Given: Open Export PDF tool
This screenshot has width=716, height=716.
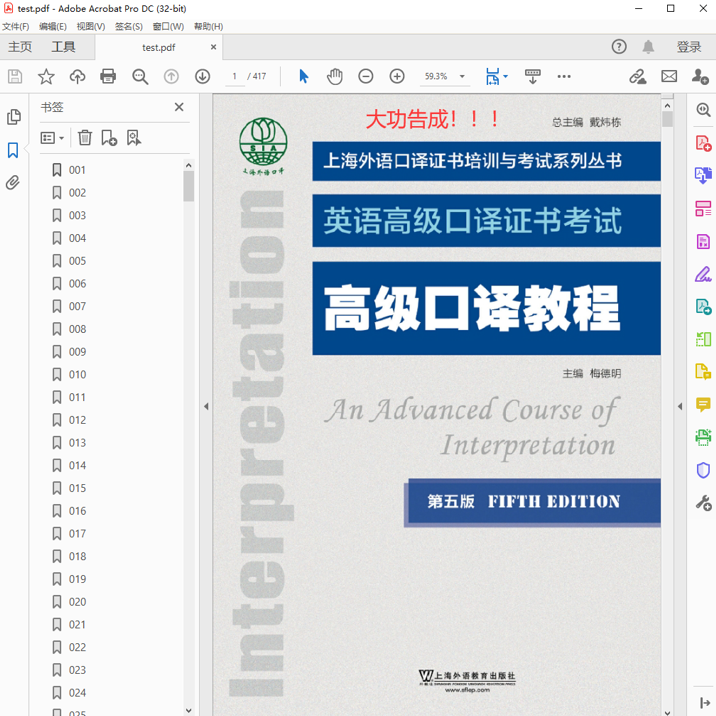Looking at the screenshot, I should 703,175.
